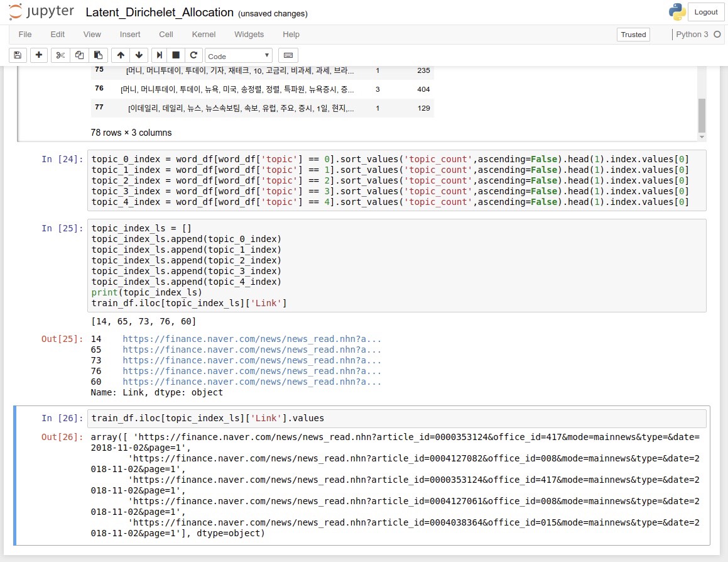Click the topic_4_index assignment line

(390, 202)
